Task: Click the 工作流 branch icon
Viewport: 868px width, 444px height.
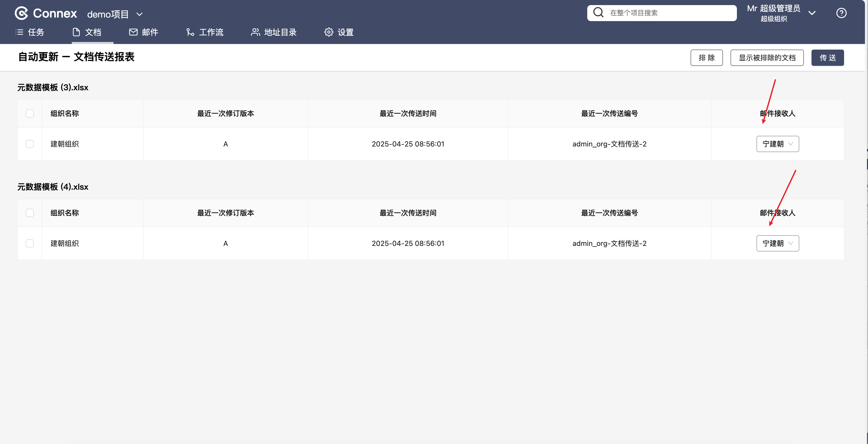Action: point(190,32)
